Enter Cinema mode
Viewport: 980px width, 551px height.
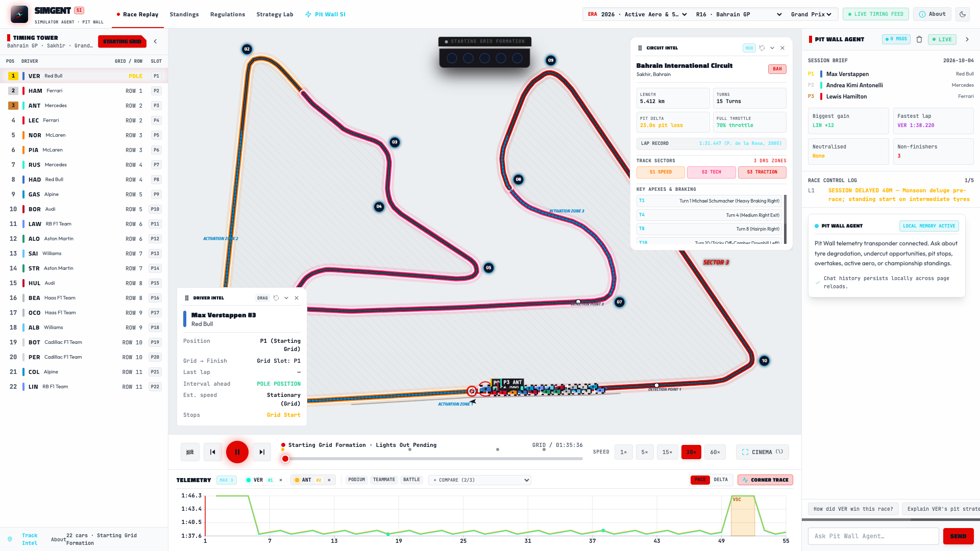pos(762,452)
